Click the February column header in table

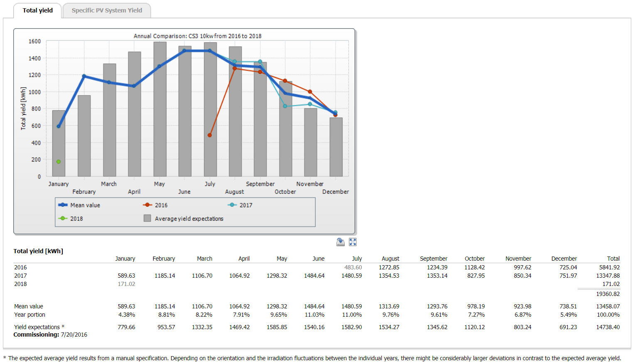164,259
